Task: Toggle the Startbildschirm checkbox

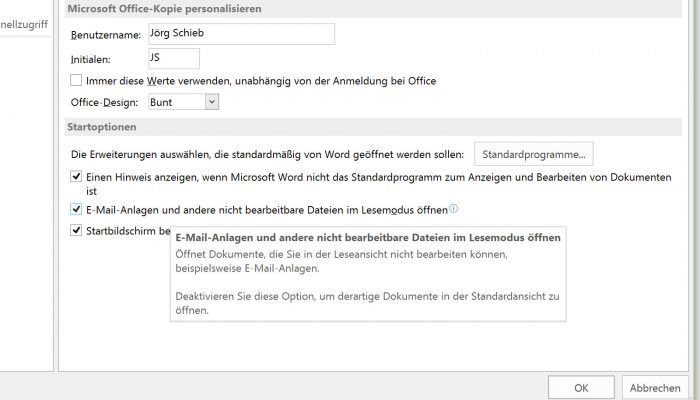Action: [x=76, y=230]
